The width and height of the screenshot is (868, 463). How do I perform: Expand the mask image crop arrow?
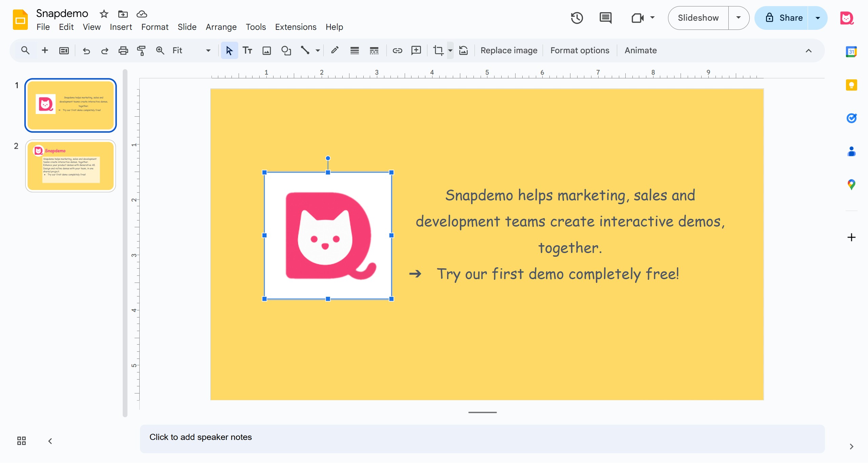[450, 51]
